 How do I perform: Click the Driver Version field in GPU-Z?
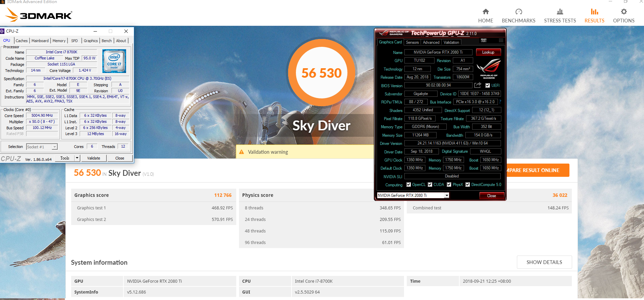point(452,143)
